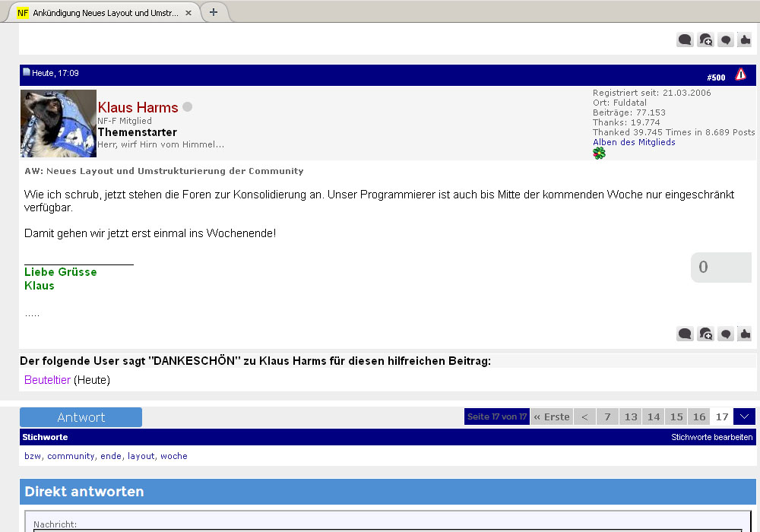Select the Ankündigung Neues Layout browser tab

click(106, 13)
